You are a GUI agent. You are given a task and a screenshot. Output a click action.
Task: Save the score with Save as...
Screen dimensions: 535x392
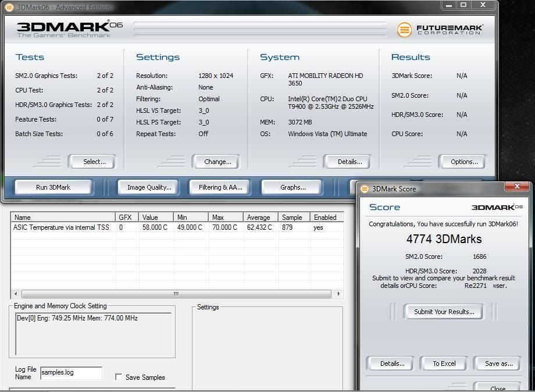coord(497,364)
